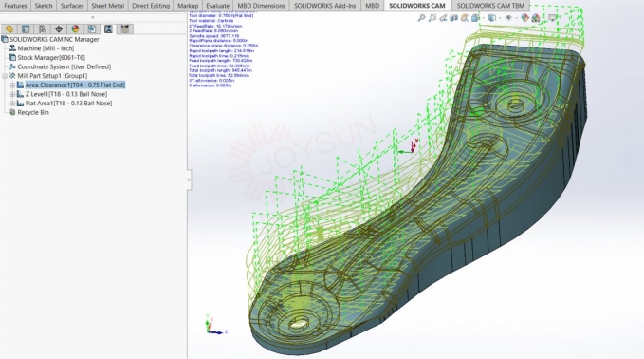644x359 pixels.
Task: Open the DisplayManager color ball tab
Action: pyautogui.click(x=75, y=28)
